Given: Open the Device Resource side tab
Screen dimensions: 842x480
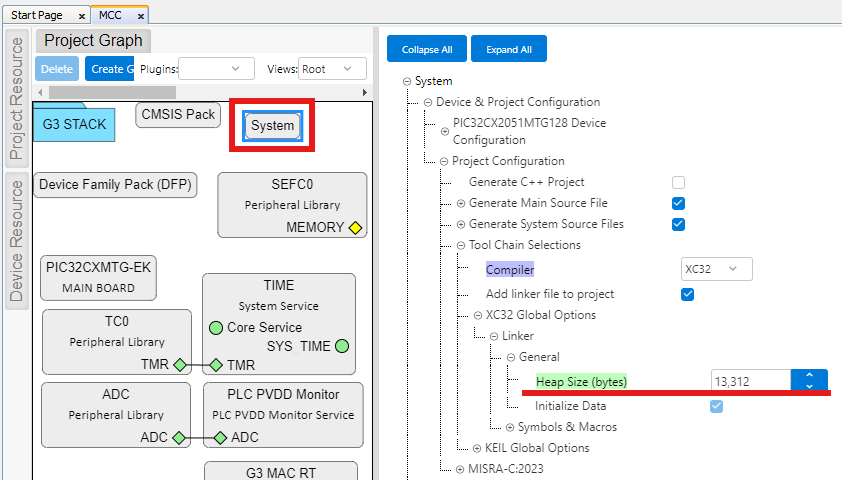Looking at the screenshot, I should (17, 239).
